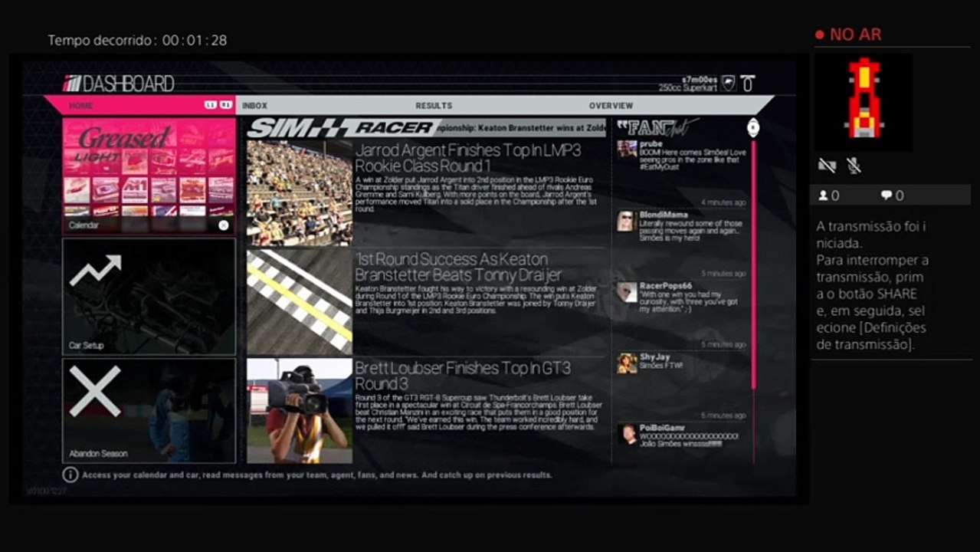Image resolution: width=980 pixels, height=552 pixels.
Task: Click the R1 button hint
Action: (x=226, y=105)
